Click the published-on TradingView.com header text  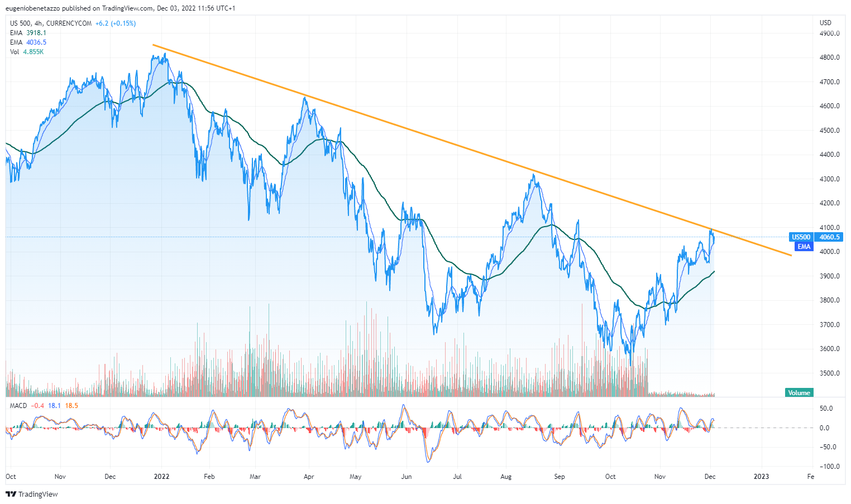(x=120, y=8)
